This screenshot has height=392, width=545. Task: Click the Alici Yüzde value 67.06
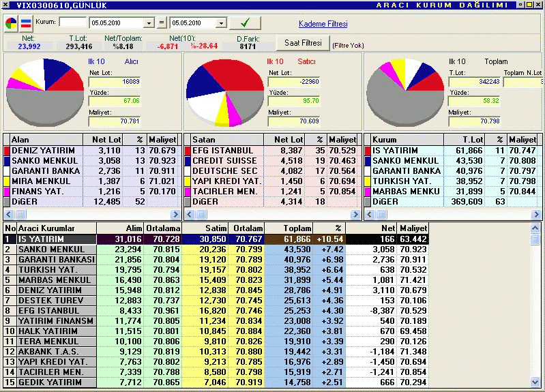coord(115,101)
